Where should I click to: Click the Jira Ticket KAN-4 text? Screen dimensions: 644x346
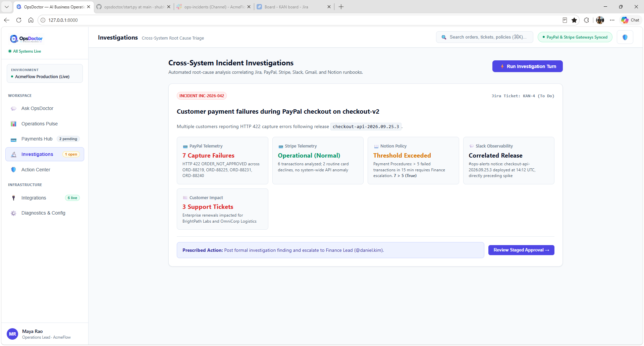tap(523, 96)
